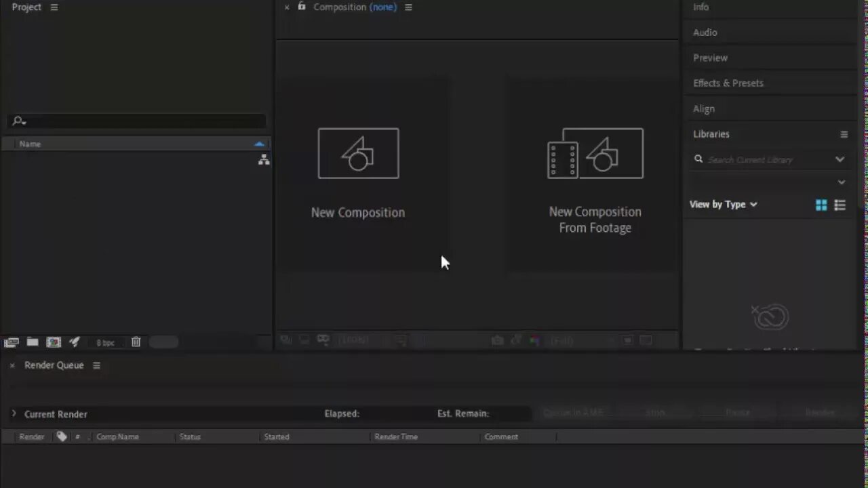Toggle the Name column sort arrow
The height and width of the screenshot is (488, 868).
(x=259, y=144)
